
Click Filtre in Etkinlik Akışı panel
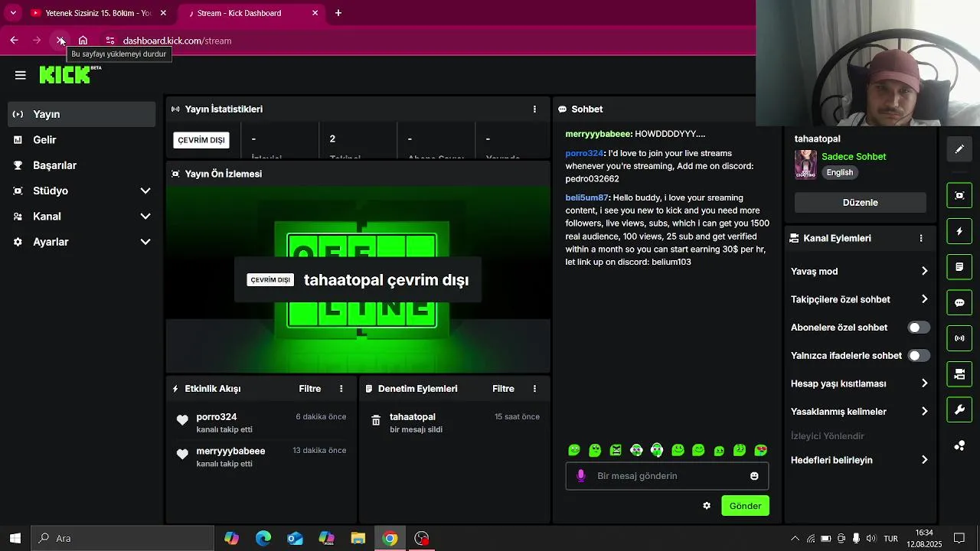point(310,389)
